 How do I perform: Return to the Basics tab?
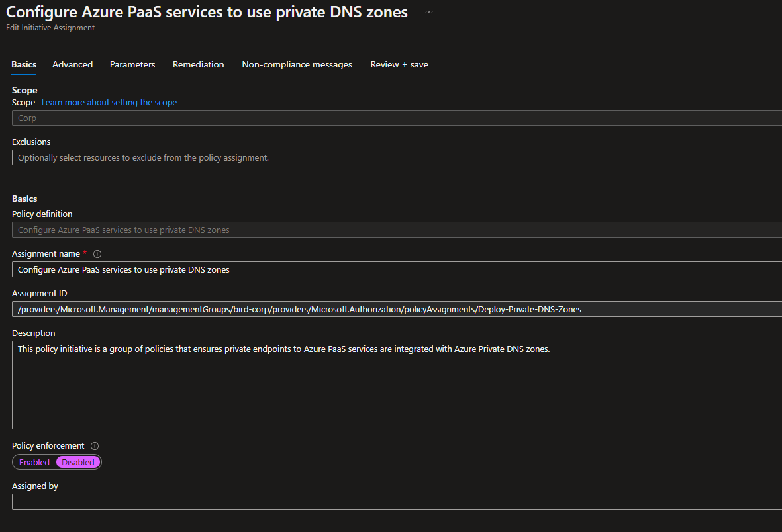(23, 64)
